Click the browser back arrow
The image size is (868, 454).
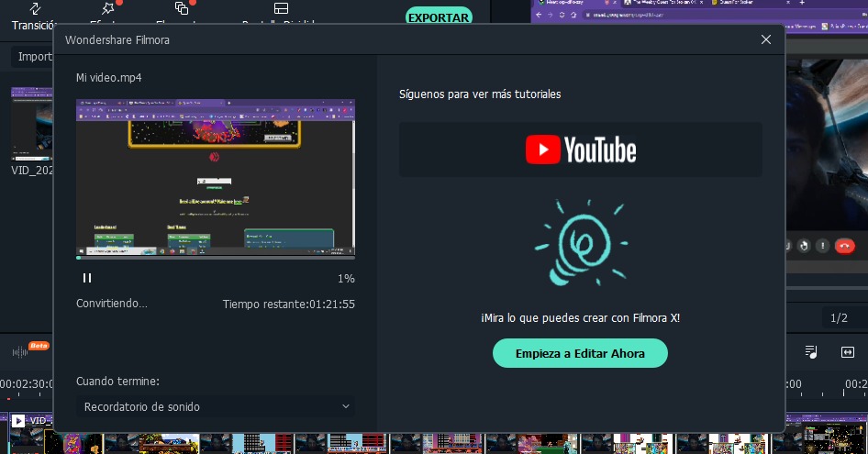pos(540,15)
